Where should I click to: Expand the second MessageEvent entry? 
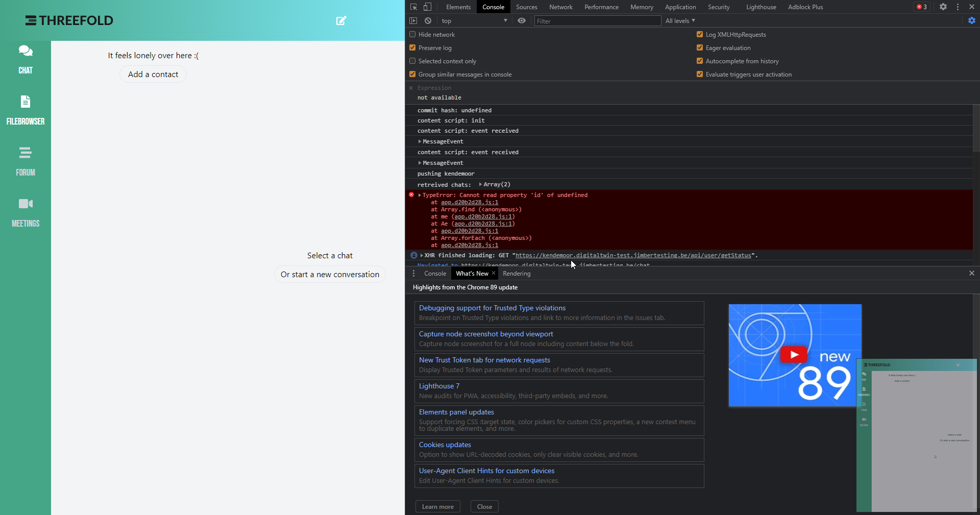[420, 163]
